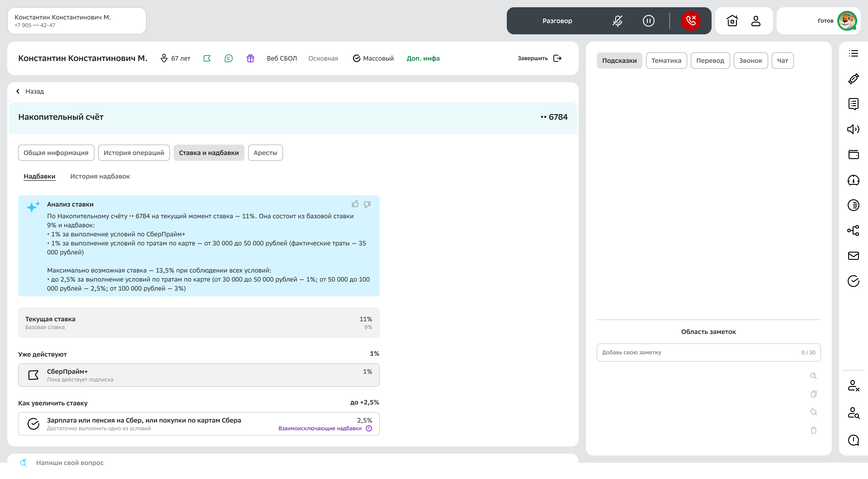This screenshot has height=479, width=868.
Task: Pause the current call
Action: [x=648, y=21]
